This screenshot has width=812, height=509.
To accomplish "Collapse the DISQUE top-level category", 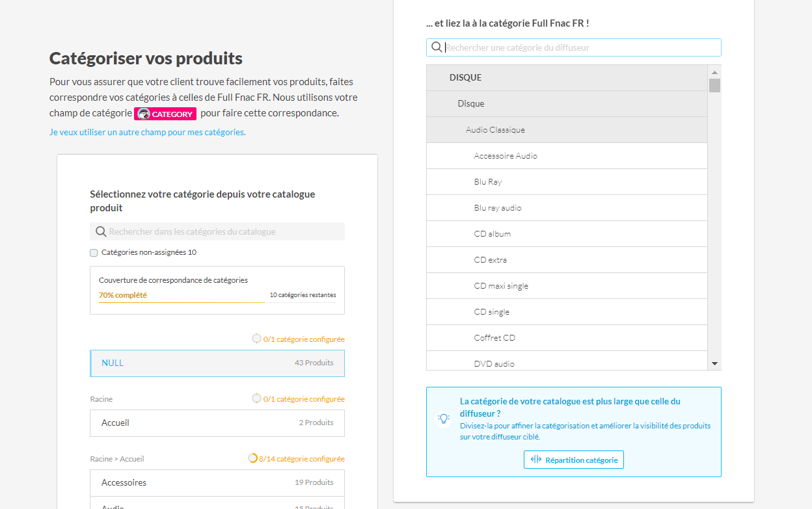I will 465,78.
